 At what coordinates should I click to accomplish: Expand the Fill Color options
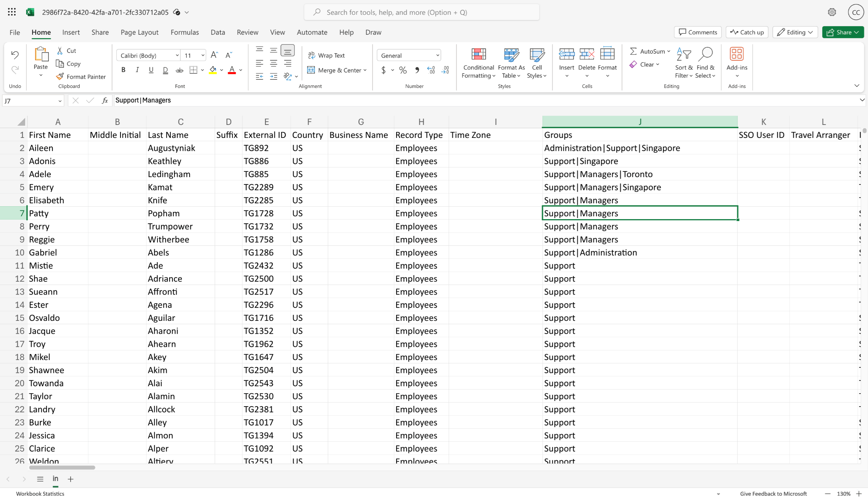tap(221, 70)
